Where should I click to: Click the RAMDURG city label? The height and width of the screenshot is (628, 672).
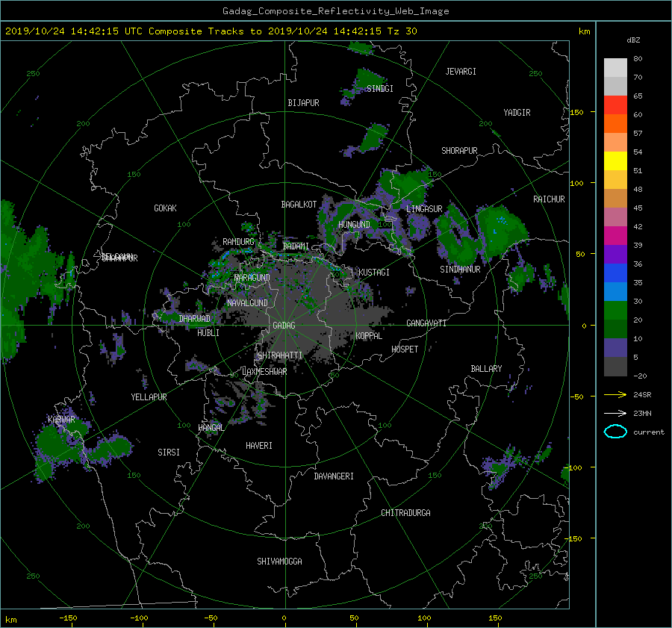coord(238,242)
